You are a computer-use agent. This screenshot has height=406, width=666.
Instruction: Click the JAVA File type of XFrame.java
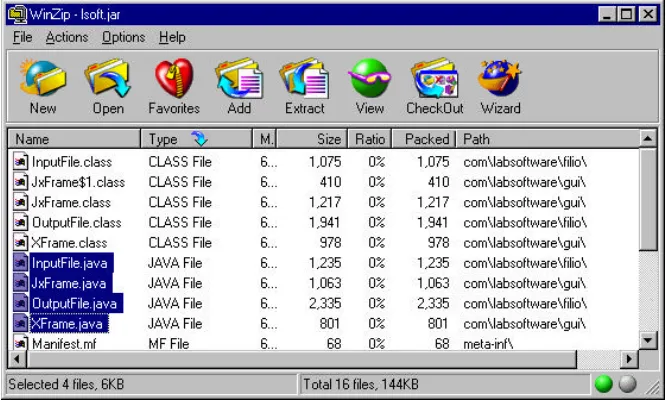point(175,324)
